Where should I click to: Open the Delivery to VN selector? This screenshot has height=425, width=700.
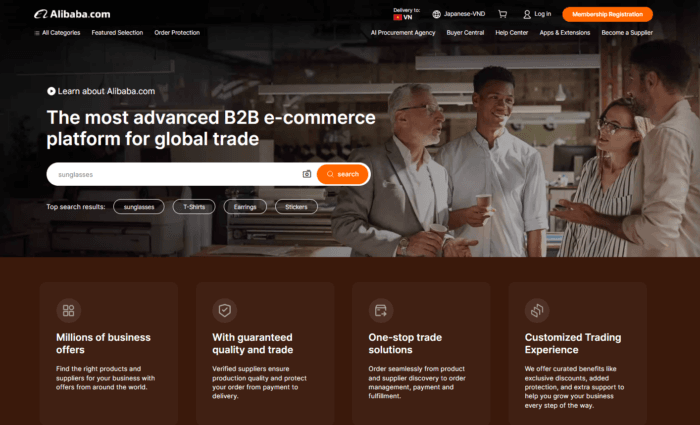point(405,14)
